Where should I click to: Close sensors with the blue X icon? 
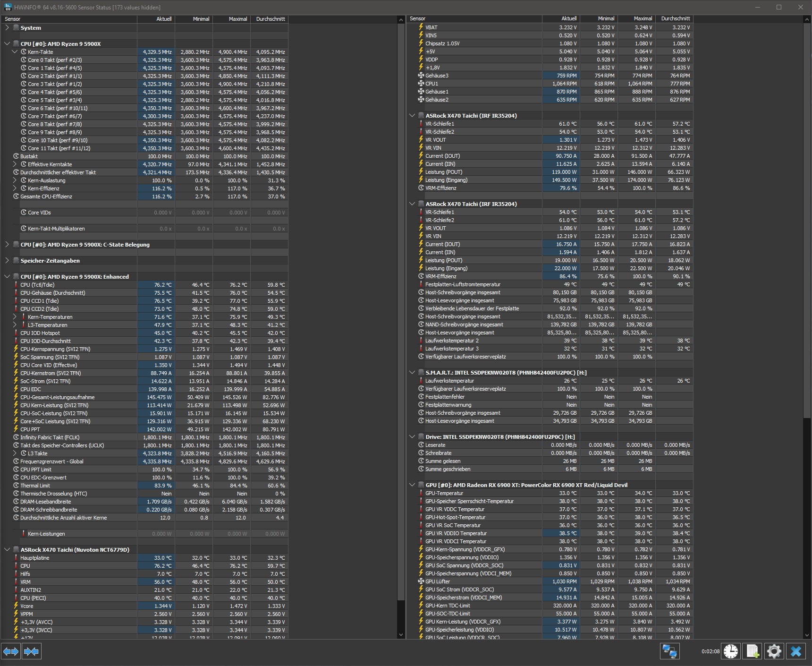click(796, 651)
